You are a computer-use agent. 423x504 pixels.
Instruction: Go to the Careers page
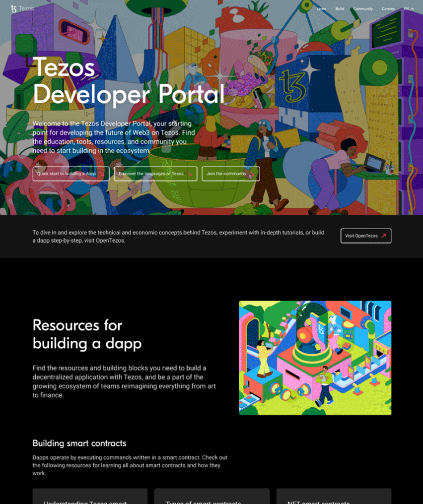[388, 8]
